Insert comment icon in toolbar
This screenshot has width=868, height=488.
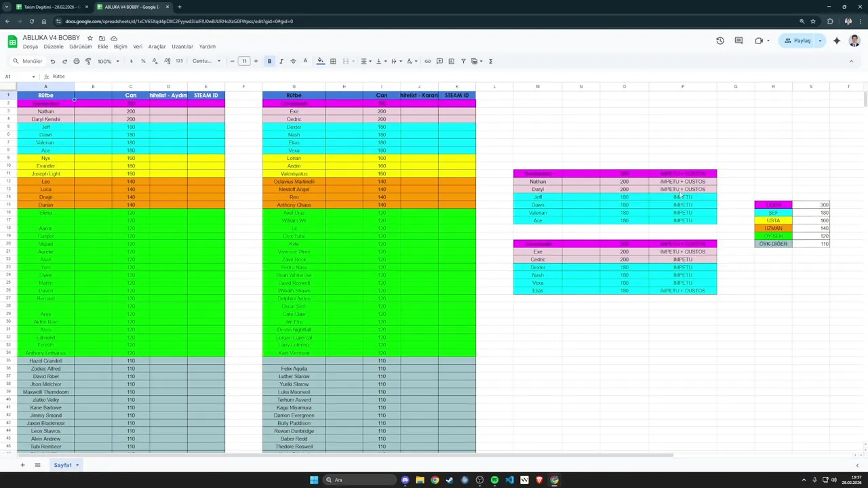coord(439,61)
